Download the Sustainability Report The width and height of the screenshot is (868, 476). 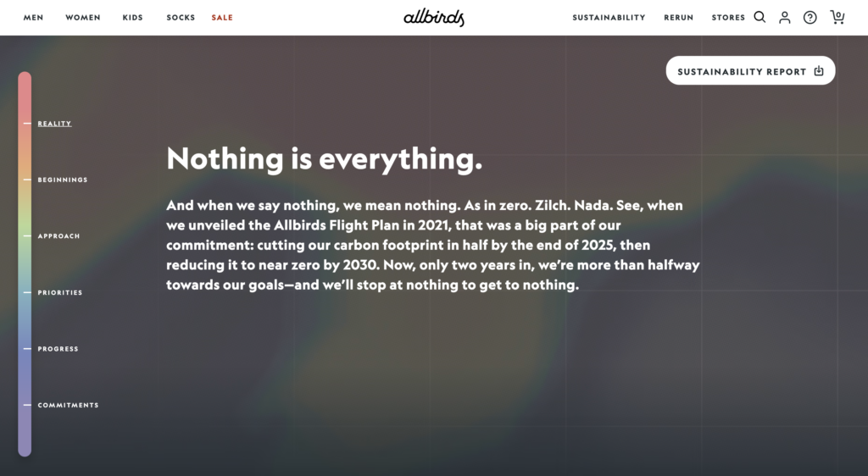coord(750,70)
